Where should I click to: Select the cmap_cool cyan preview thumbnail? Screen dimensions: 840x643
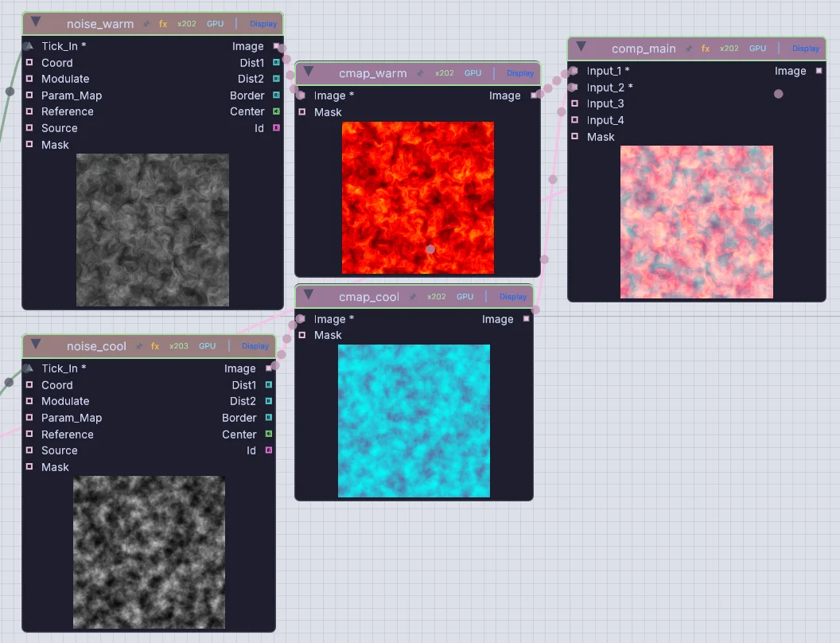point(414,421)
